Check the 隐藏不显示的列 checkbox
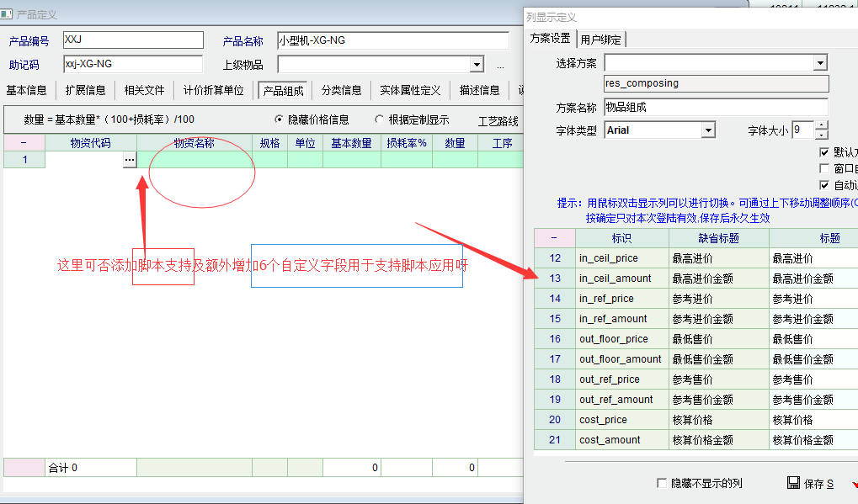 point(662,483)
